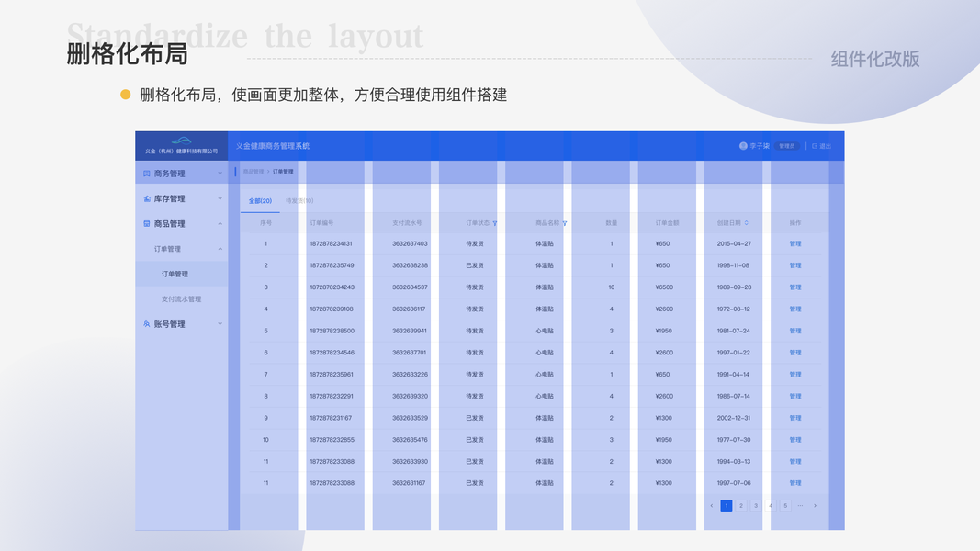
Task: Click payment number 3632639941
Action: (410, 332)
